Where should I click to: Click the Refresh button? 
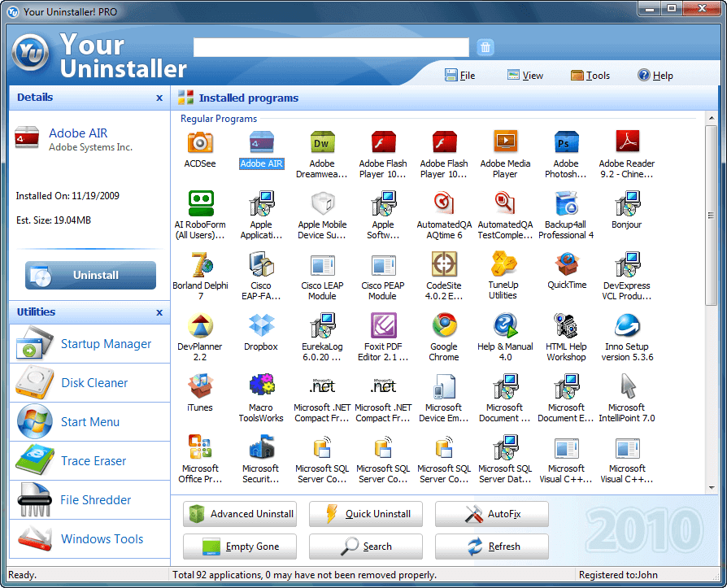pos(491,547)
